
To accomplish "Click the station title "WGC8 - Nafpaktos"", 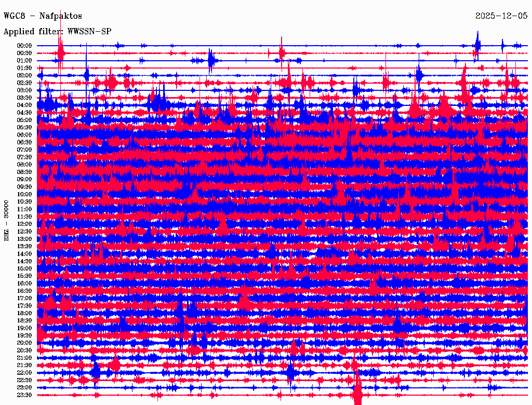I will [43, 16].
